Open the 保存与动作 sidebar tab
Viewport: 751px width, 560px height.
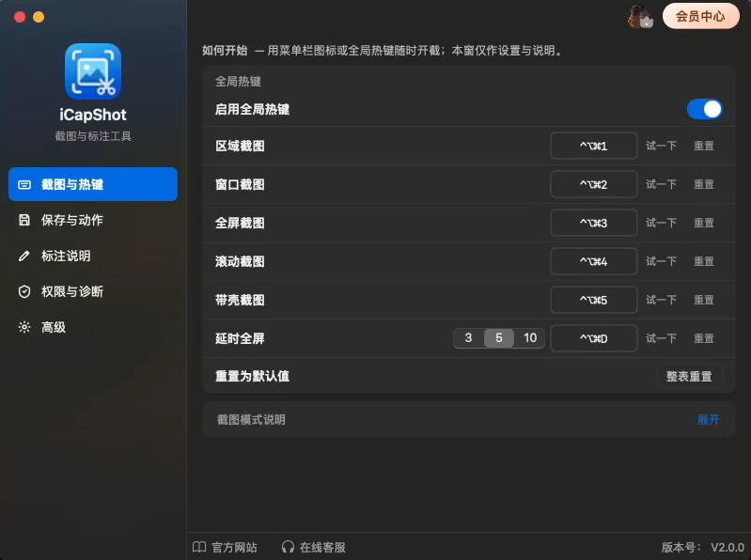[93, 220]
